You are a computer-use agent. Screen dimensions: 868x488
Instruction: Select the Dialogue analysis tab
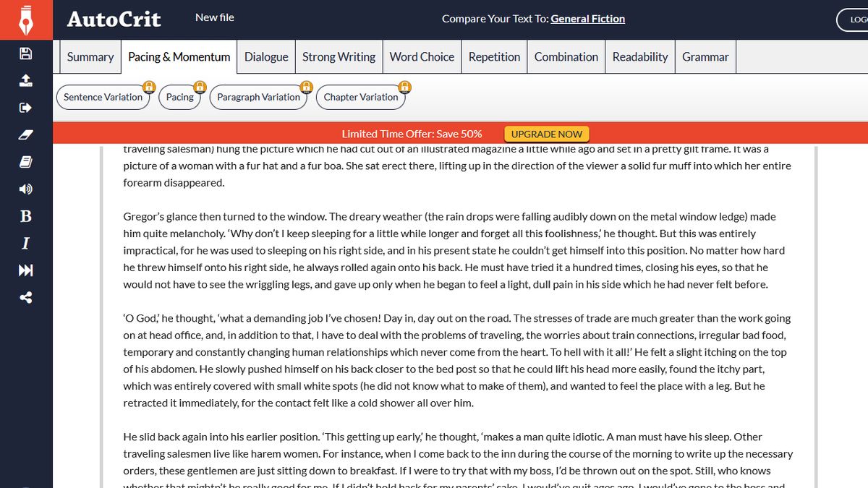click(265, 56)
